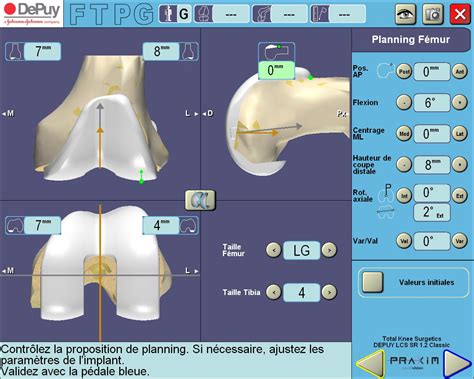Rotate axial internally with Int button
The height and width of the screenshot is (379, 474).
(x=404, y=196)
